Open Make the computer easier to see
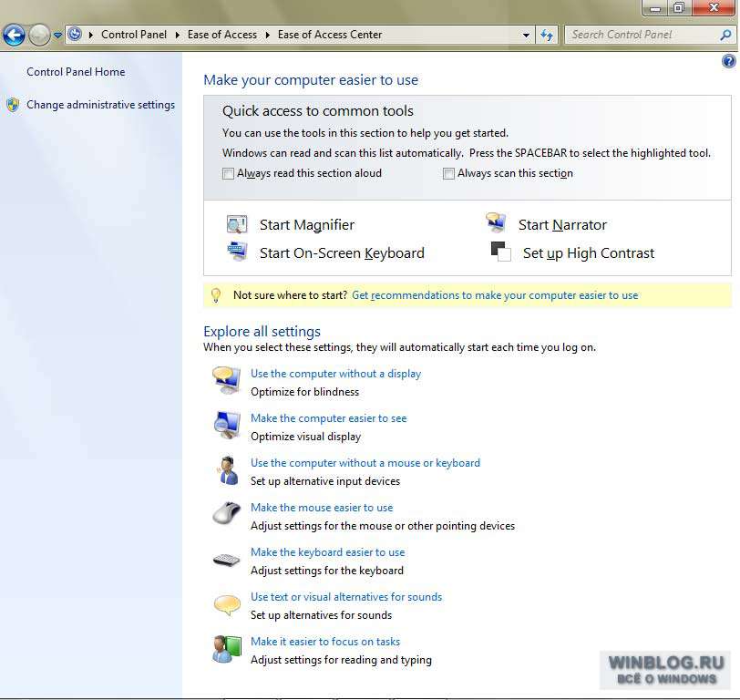The height and width of the screenshot is (700, 740). pyautogui.click(x=328, y=418)
